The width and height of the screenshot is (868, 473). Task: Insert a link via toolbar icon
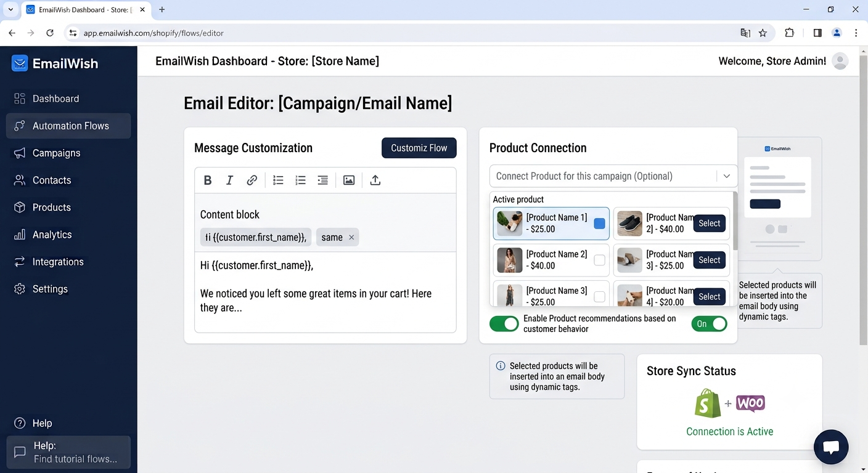pyautogui.click(x=252, y=180)
